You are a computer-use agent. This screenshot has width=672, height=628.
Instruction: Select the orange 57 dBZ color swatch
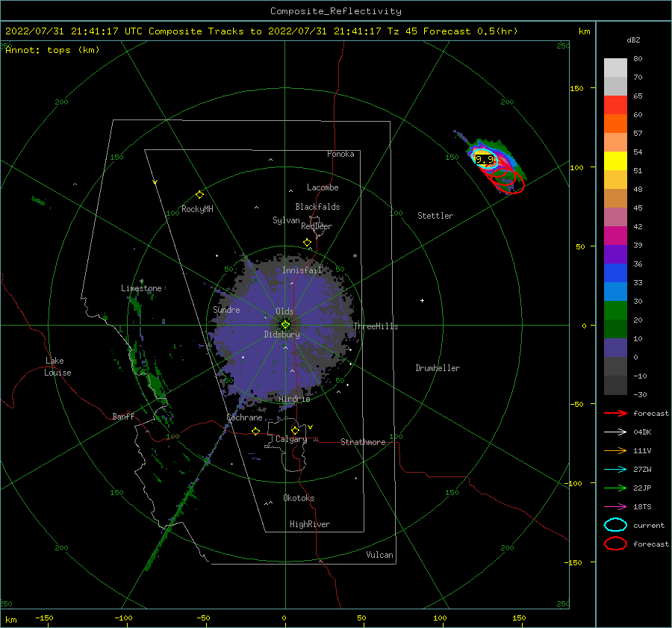[x=615, y=124]
